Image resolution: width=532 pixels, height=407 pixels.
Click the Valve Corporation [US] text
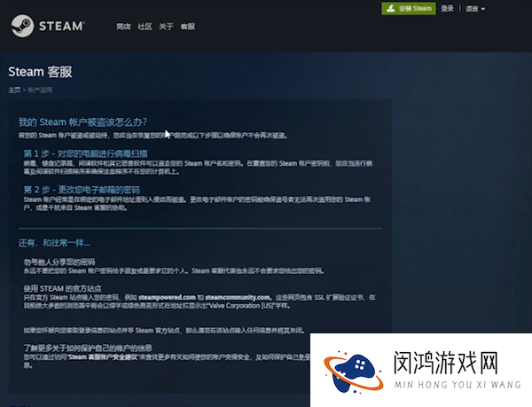[x=239, y=306]
